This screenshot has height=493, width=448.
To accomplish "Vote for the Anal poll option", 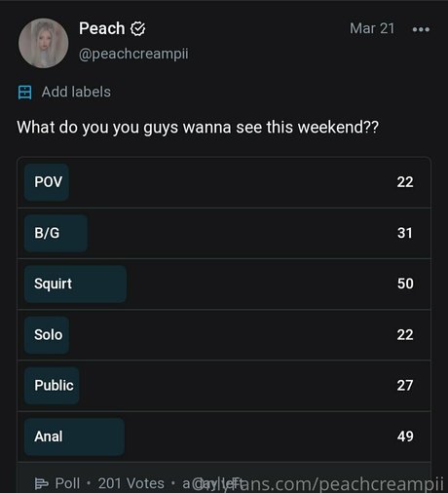I will point(224,436).
